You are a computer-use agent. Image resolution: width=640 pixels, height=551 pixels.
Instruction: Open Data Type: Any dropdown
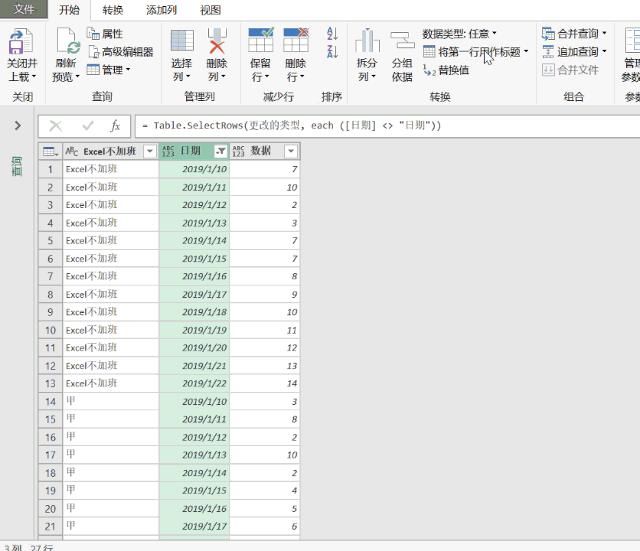[x=459, y=33]
